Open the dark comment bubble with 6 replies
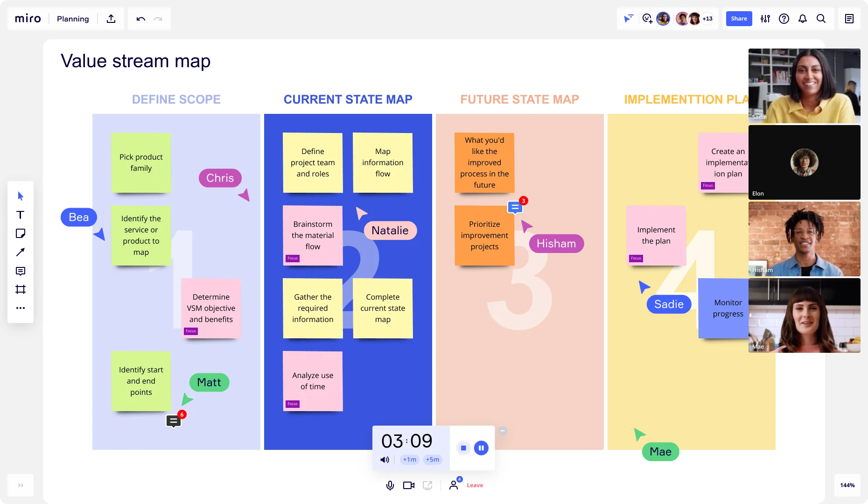Screen dimensions: 868x504 174,421
